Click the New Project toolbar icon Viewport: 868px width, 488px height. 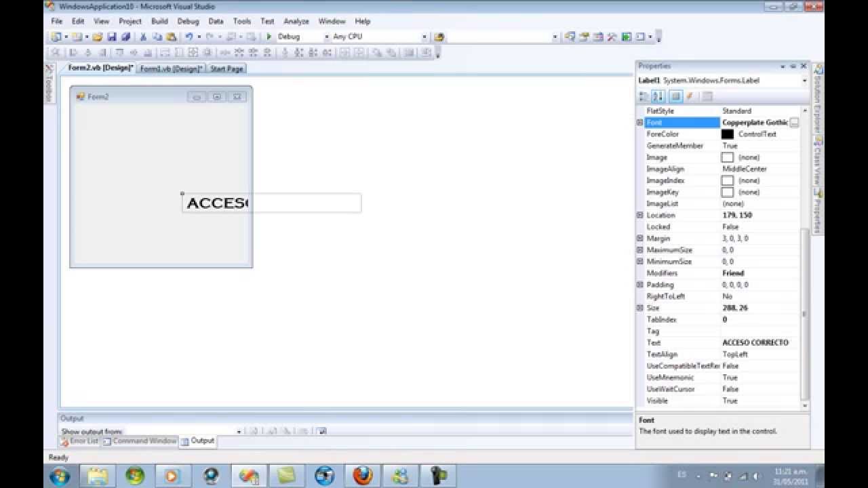click(x=56, y=37)
